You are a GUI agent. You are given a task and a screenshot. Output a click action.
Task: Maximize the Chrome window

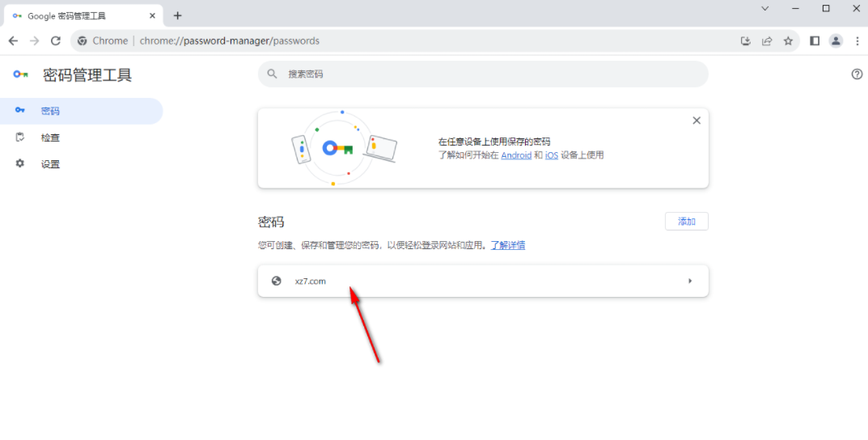click(x=826, y=8)
